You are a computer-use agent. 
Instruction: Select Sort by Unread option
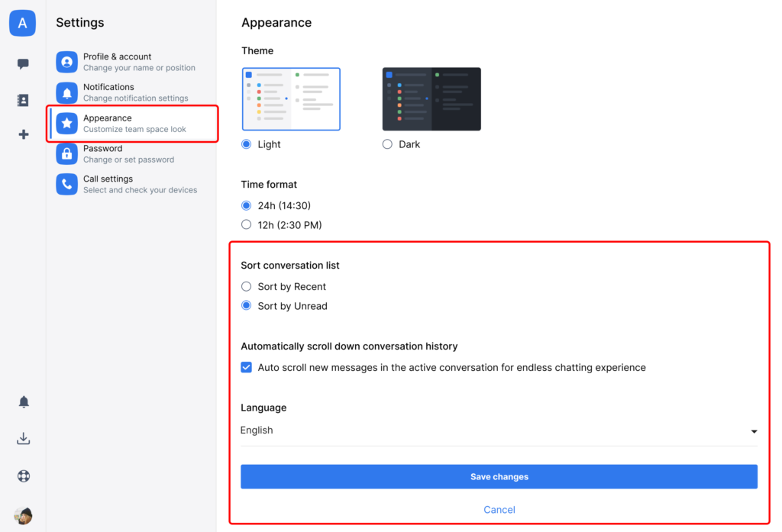pos(247,305)
